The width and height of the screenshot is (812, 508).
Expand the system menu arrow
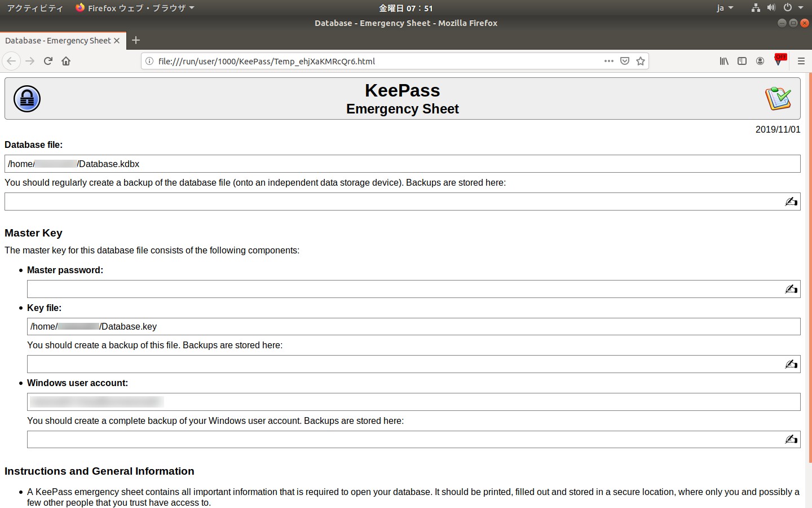point(801,8)
